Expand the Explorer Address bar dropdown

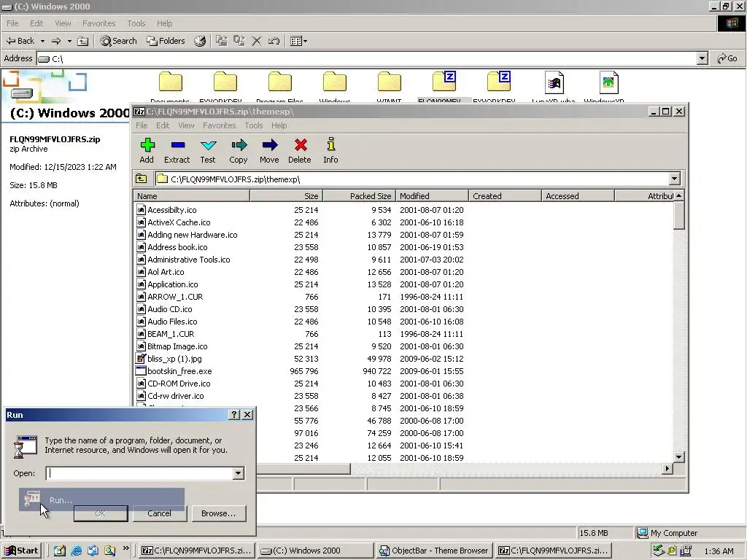pos(702,58)
